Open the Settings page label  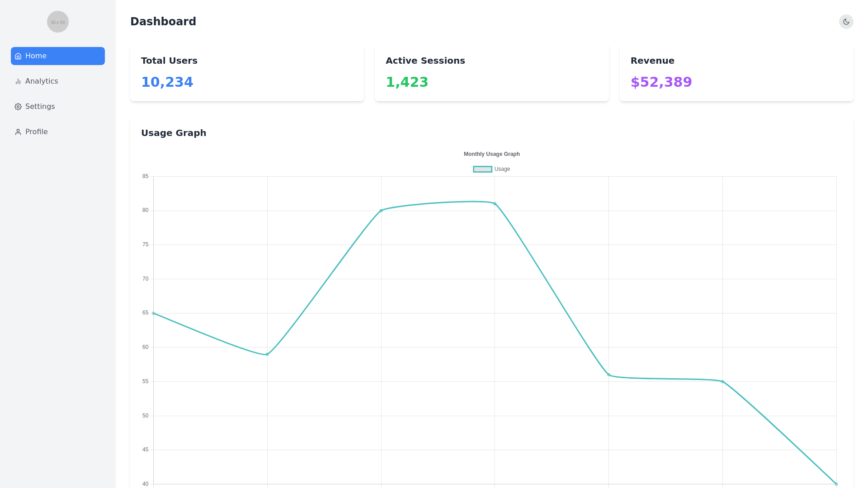click(x=40, y=107)
